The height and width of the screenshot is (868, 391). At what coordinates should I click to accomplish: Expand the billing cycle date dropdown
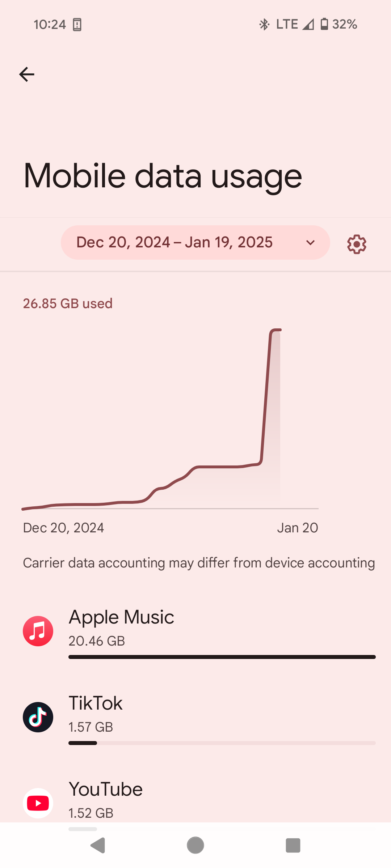175,242
